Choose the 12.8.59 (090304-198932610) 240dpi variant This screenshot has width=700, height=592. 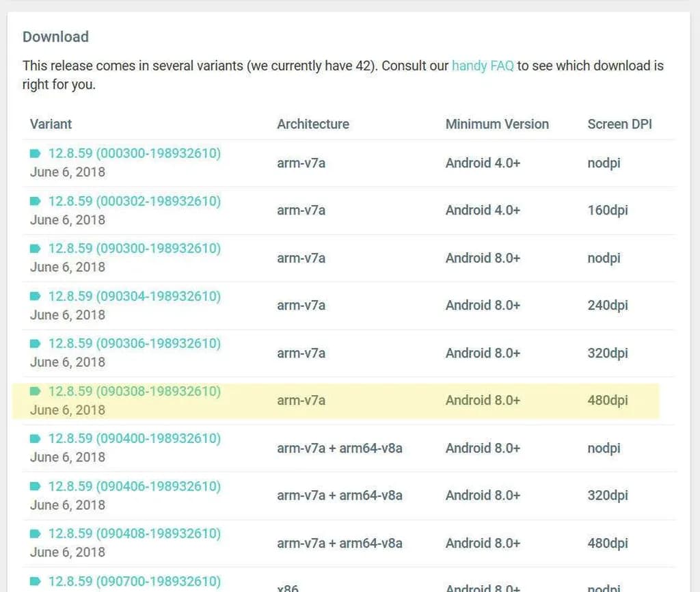134,297
